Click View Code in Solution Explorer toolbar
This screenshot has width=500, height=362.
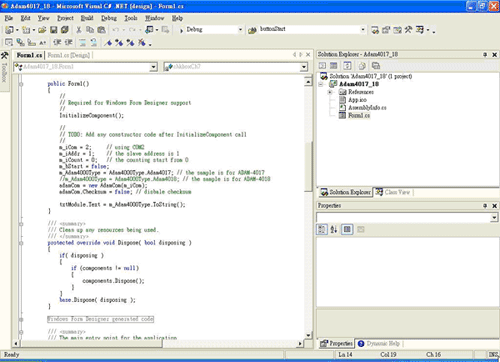coord(322,66)
